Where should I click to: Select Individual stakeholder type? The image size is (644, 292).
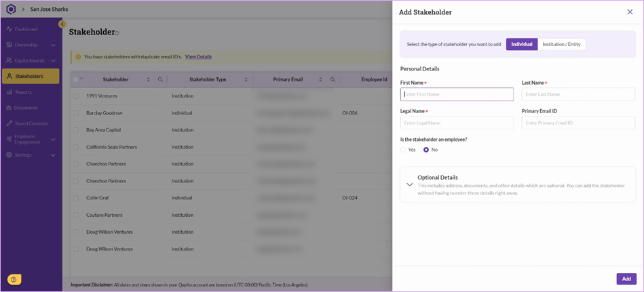pyautogui.click(x=522, y=44)
